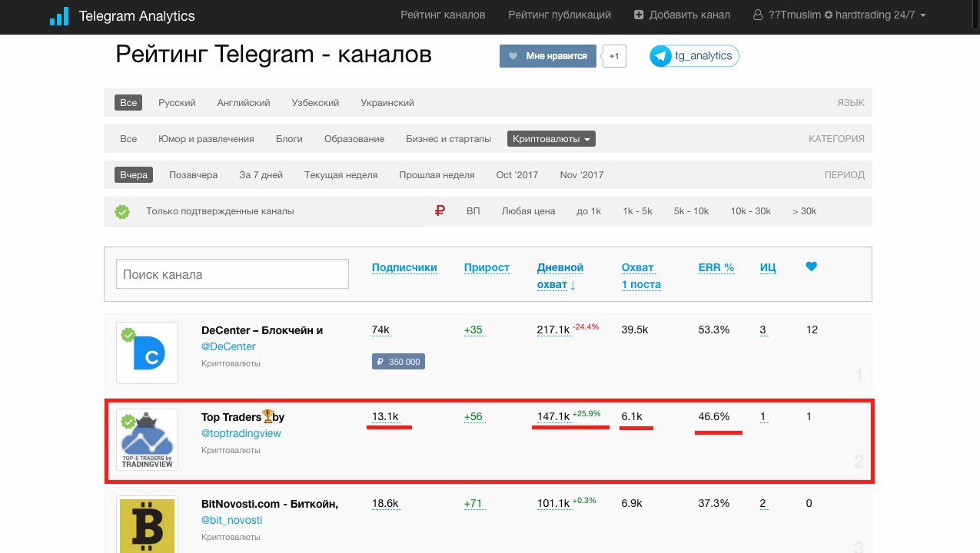This screenshot has height=553, width=980.
Task: Select the За 7 дней period
Action: (x=261, y=175)
